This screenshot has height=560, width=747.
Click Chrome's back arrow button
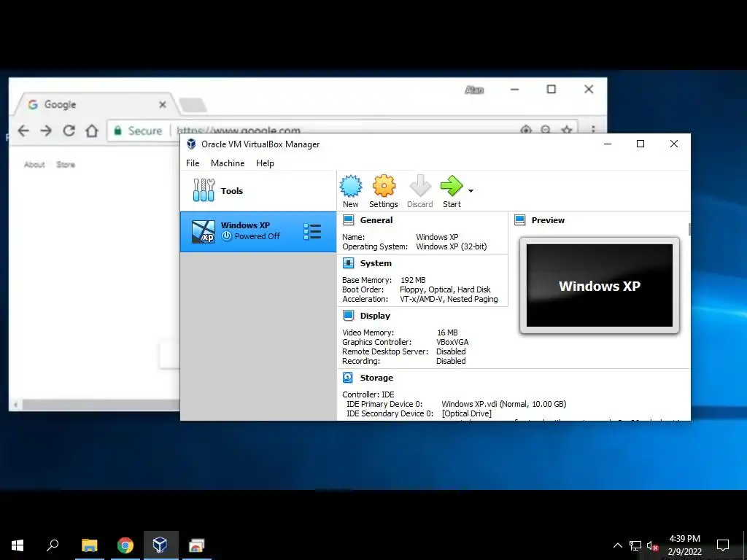tap(23, 131)
